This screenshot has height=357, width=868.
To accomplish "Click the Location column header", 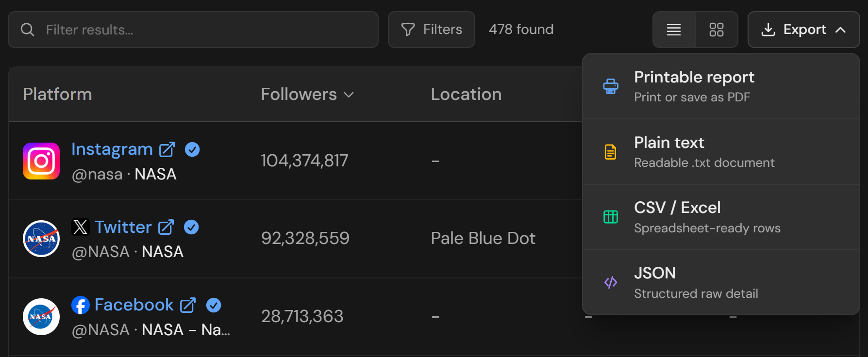I will [x=466, y=94].
